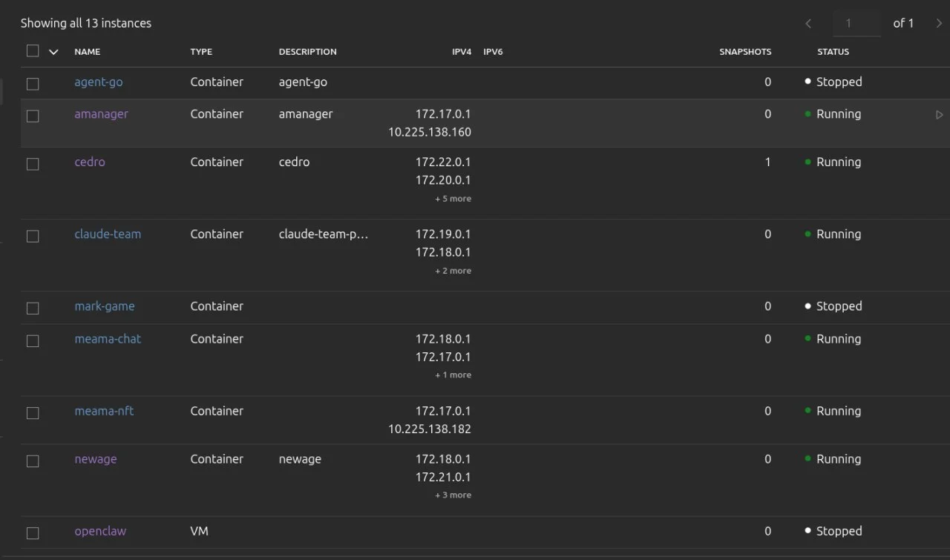This screenshot has width=950, height=560.
Task: Expand "+ 5 more" addresses for cedro
Action: (x=453, y=199)
